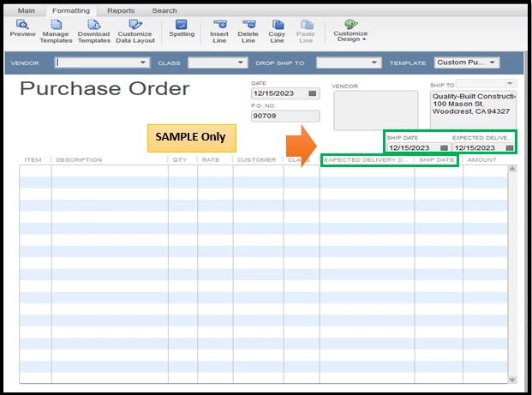This screenshot has width=532, height=395.
Task: Open the Reports tab
Action: click(121, 10)
